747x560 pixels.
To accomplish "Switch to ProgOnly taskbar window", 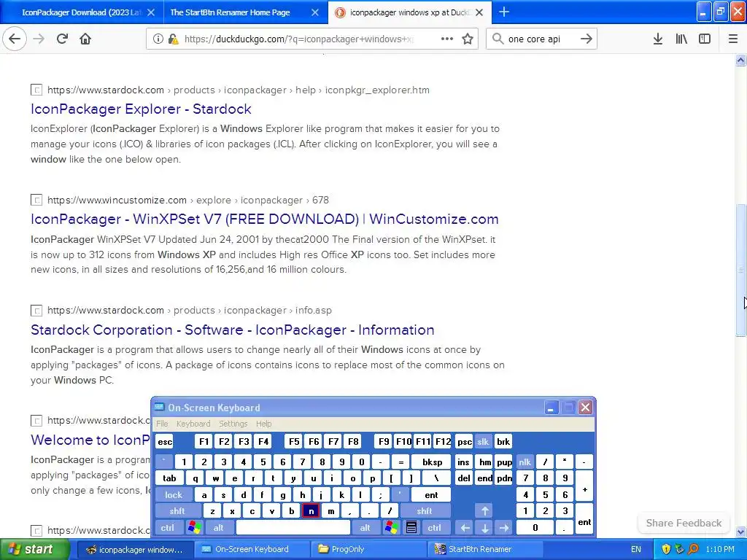I will pos(369,549).
